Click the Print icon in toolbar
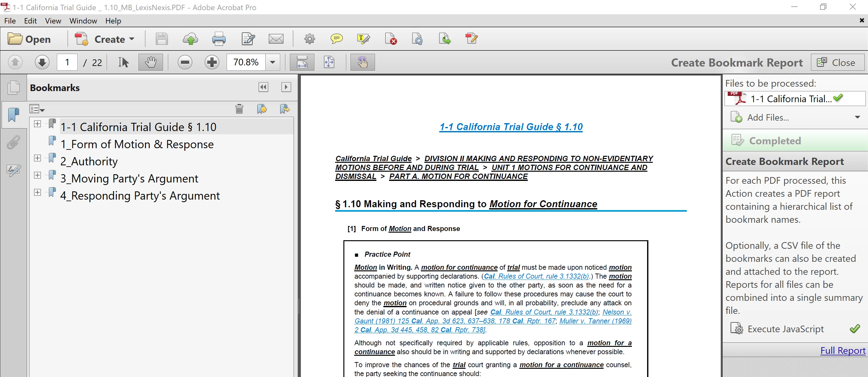868x377 pixels. tap(219, 39)
